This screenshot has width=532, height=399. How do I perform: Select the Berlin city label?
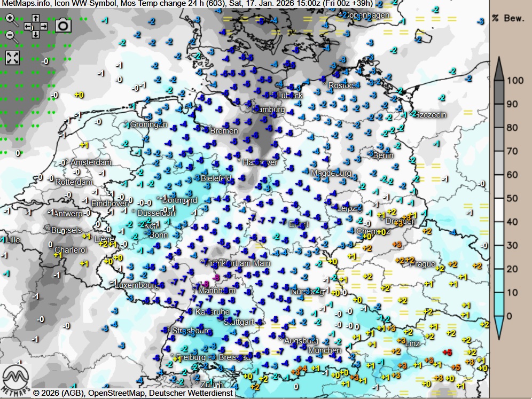tap(383, 155)
